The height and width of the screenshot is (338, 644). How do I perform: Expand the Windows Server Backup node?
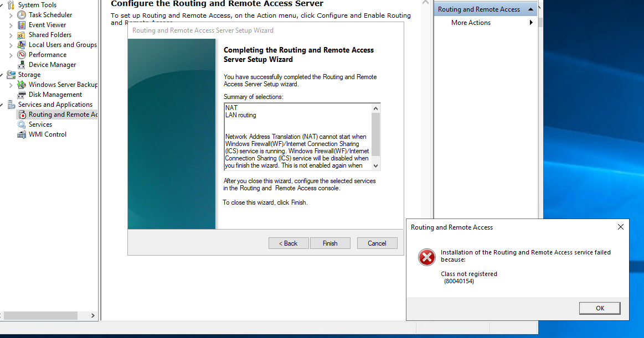[11, 85]
